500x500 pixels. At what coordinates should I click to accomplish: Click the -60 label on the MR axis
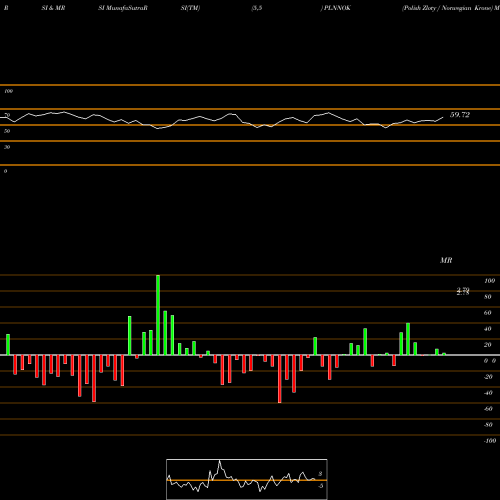pos(488,409)
